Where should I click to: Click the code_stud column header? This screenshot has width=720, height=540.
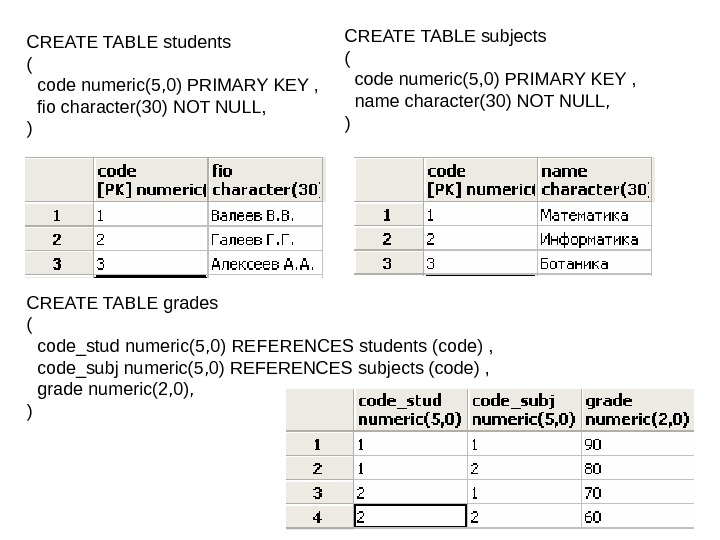click(408, 410)
